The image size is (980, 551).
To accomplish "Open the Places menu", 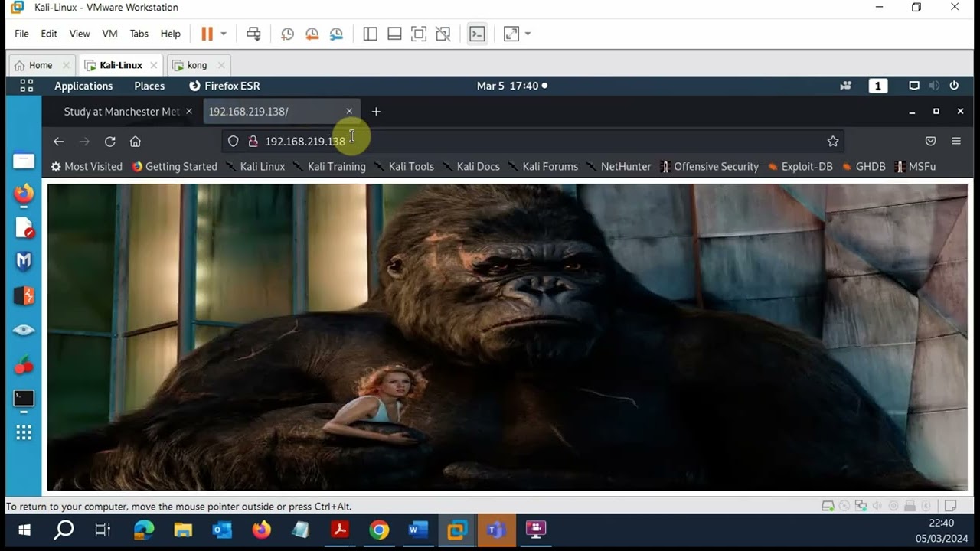I will coord(149,86).
